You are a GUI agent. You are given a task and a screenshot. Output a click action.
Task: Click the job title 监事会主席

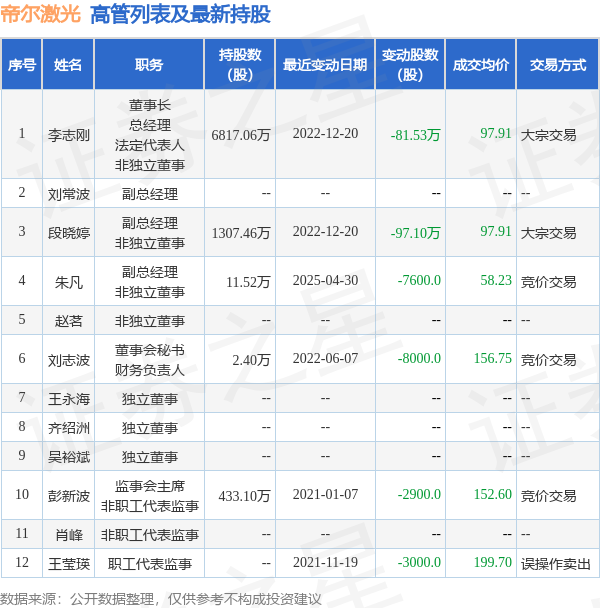point(150,486)
